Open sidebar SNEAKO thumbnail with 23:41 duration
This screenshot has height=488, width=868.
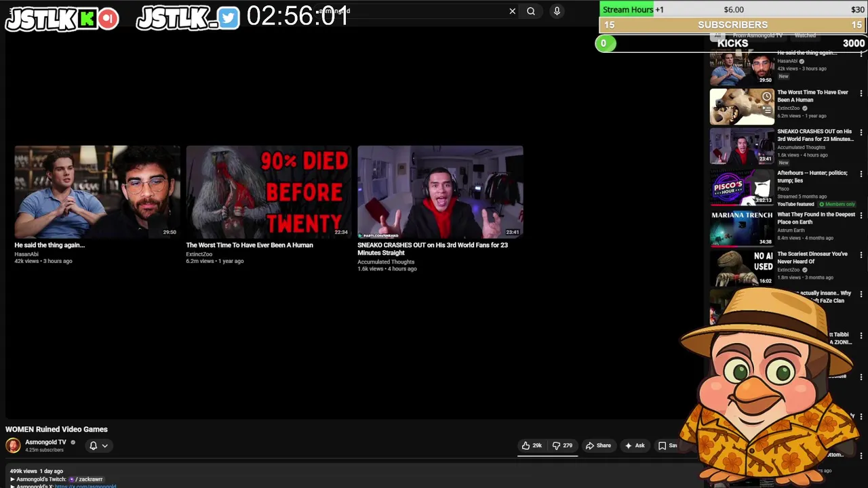[742, 146]
